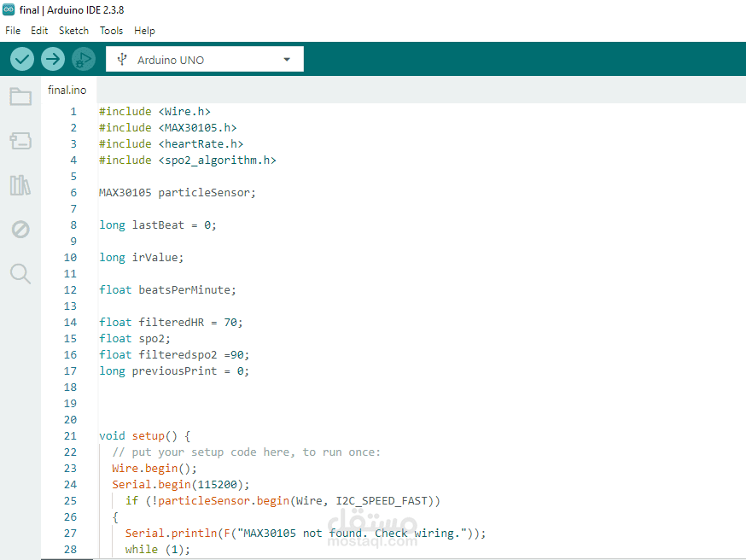746x560 pixels.
Task: Click the 'put your setup code here' comment
Action: [247, 452]
